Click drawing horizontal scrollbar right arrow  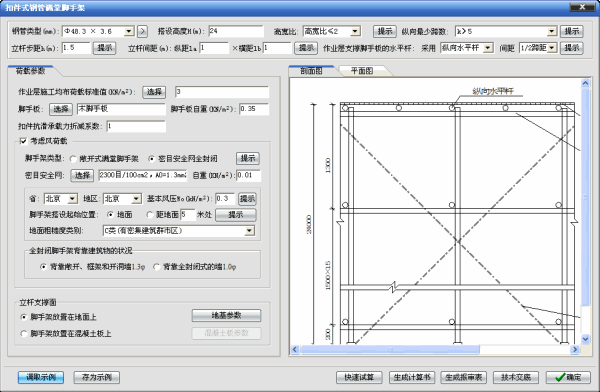click(x=575, y=350)
